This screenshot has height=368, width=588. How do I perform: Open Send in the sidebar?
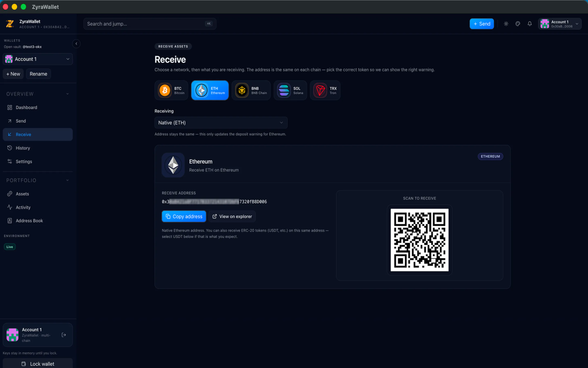click(x=38, y=121)
